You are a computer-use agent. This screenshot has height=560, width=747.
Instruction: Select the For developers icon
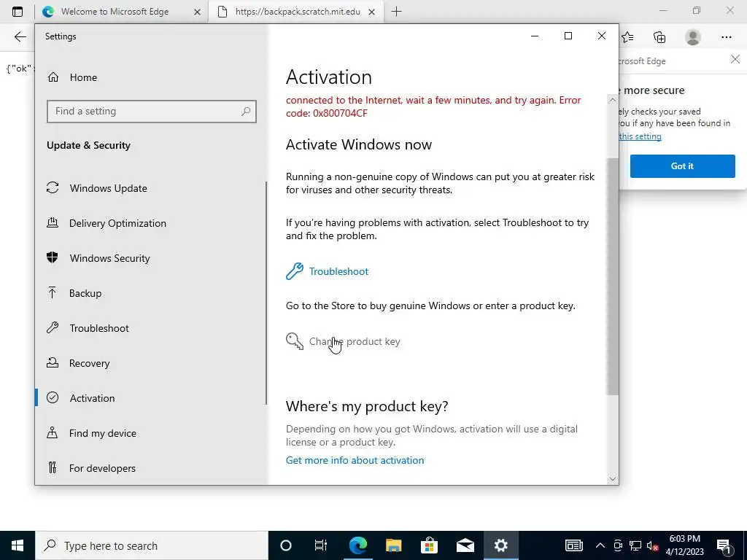(x=53, y=467)
